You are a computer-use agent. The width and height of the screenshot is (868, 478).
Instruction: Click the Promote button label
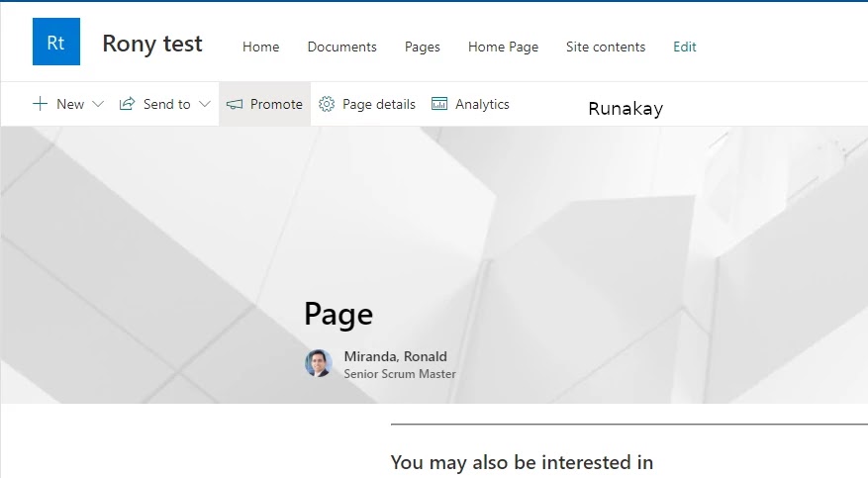tap(276, 104)
